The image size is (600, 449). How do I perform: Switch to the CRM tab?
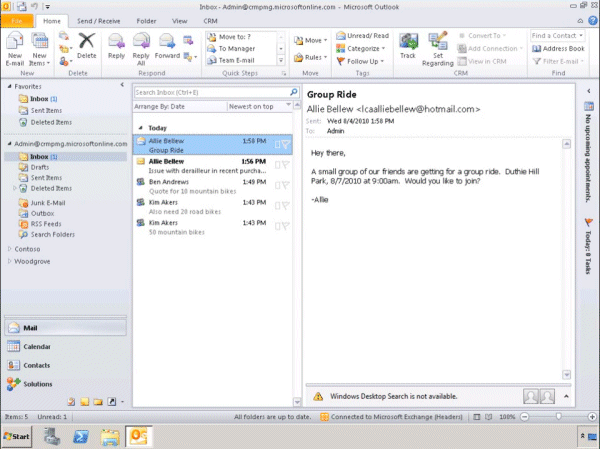pos(210,21)
